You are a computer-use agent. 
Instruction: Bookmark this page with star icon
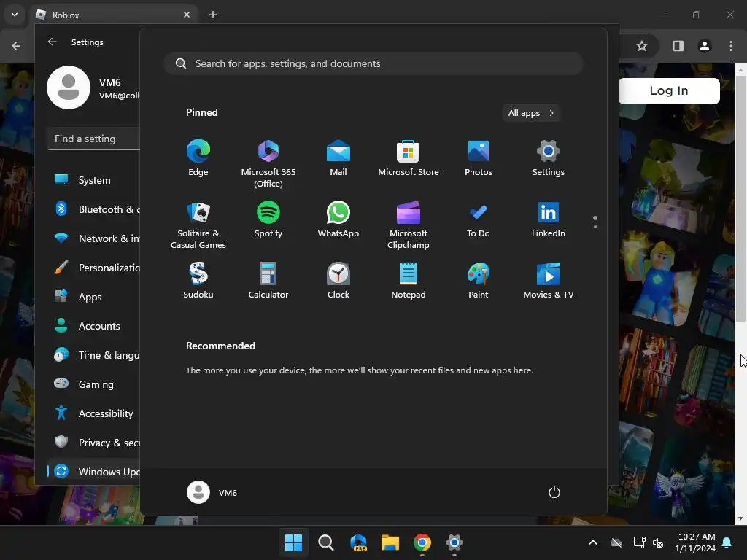click(x=642, y=46)
